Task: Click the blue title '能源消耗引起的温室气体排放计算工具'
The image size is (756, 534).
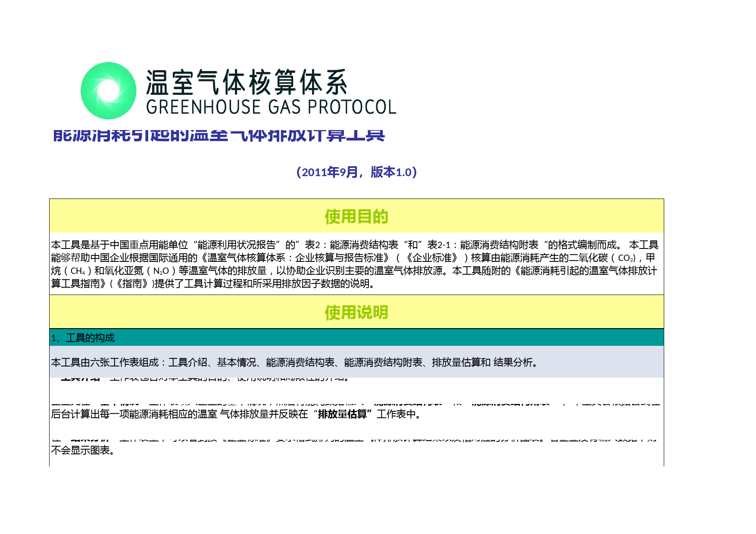Action: 219,135
